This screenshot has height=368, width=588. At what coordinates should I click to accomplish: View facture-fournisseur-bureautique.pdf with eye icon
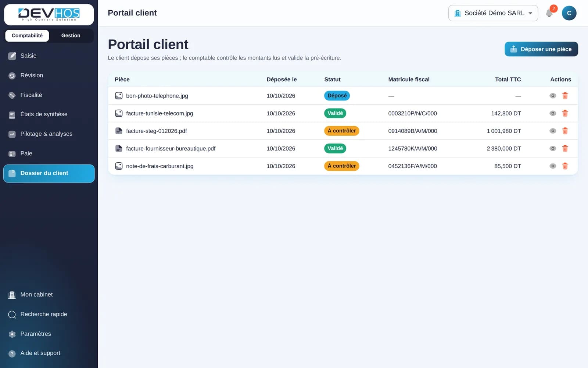pyautogui.click(x=553, y=149)
